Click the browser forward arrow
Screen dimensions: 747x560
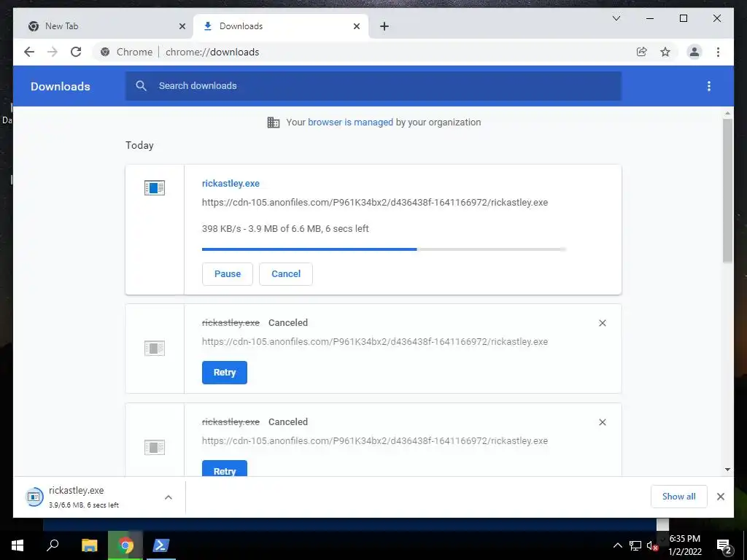click(53, 52)
